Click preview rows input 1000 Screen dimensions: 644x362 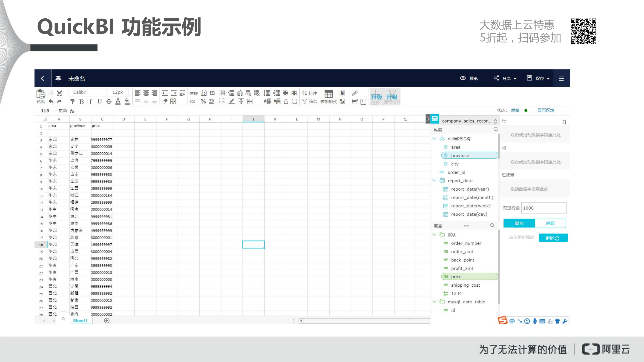(x=544, y=208)
